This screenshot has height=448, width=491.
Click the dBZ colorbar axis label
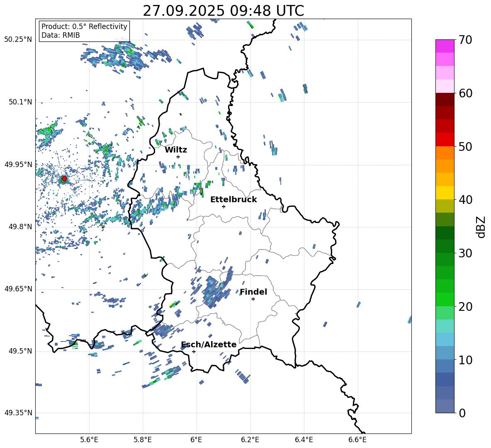pyautogui.click(x=481, y=227)
